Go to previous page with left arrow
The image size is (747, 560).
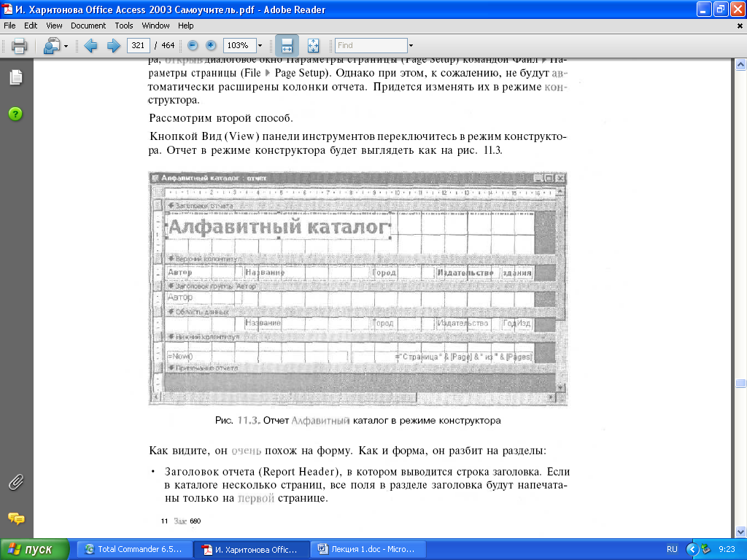[x=90, y=46]
